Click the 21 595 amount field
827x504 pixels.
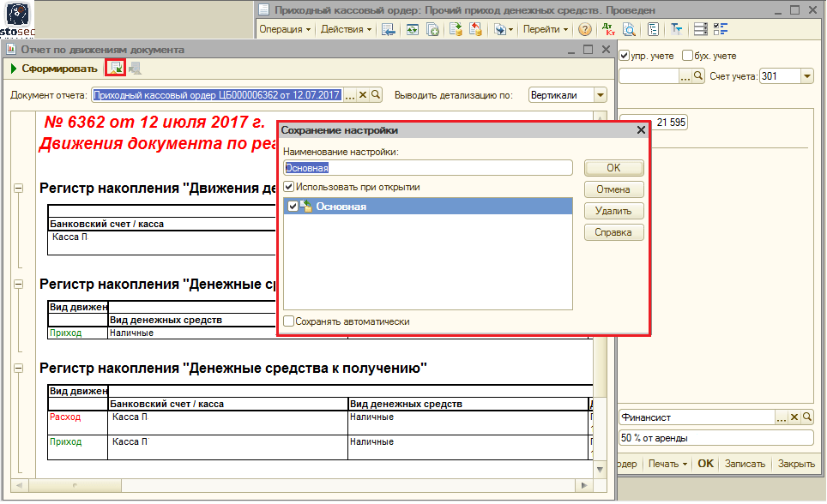click(653, 123)
